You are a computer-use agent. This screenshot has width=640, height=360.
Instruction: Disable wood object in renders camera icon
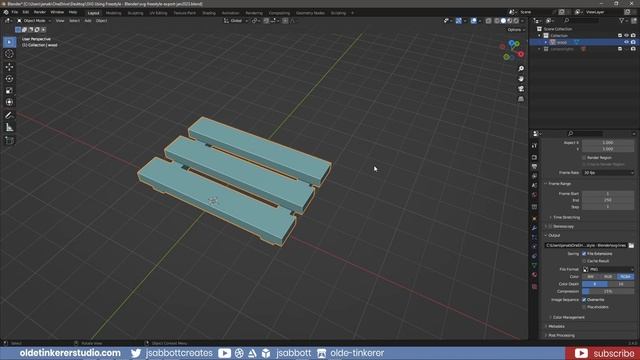tap(633, 42)
